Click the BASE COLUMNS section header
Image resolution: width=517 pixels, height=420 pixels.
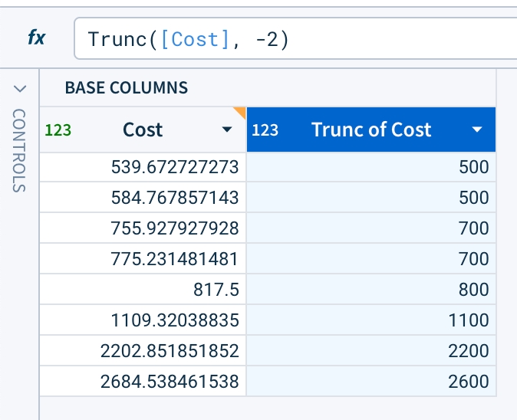pyautogui.click(x=126, y=87)
